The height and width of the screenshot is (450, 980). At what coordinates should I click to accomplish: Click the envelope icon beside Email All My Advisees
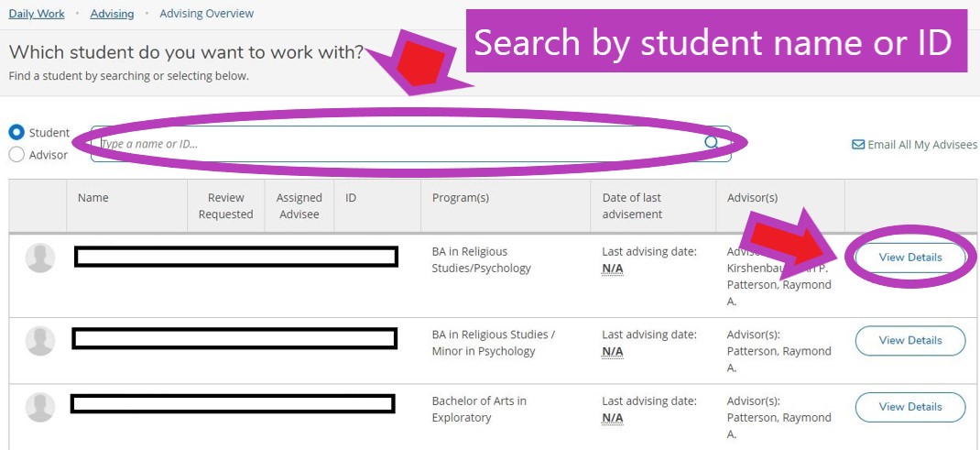(858, 145)
